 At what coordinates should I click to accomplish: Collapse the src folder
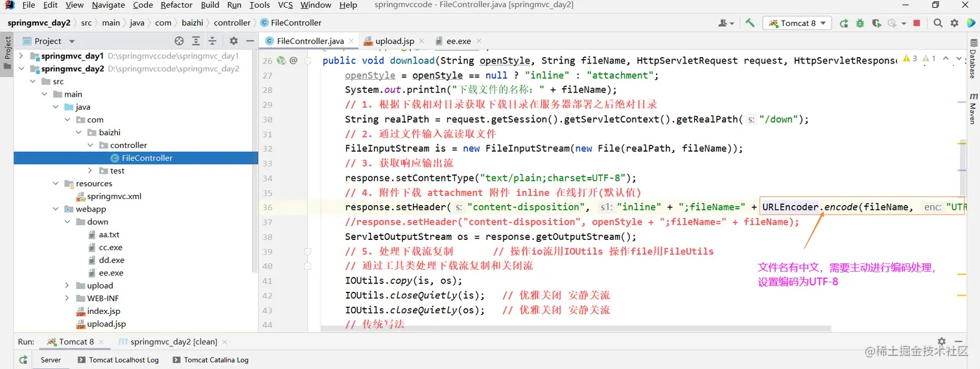(33, 82)
